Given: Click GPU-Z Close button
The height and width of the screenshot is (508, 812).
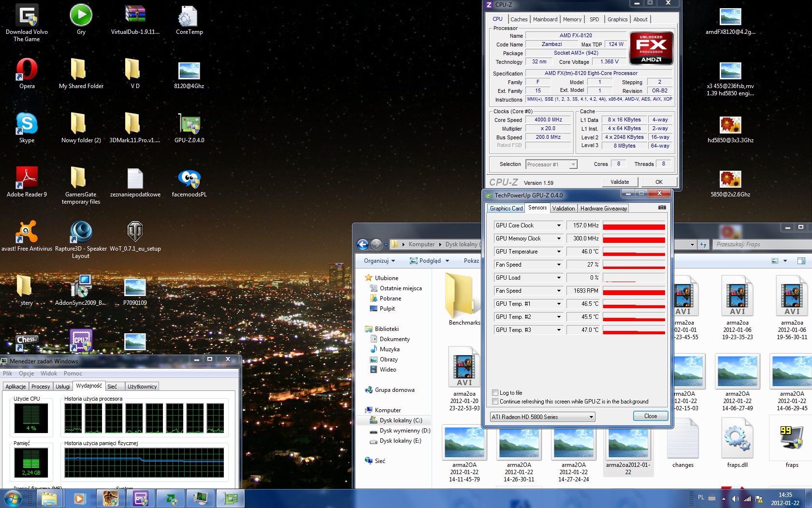Looking at the screenshot, I should 651,416.
